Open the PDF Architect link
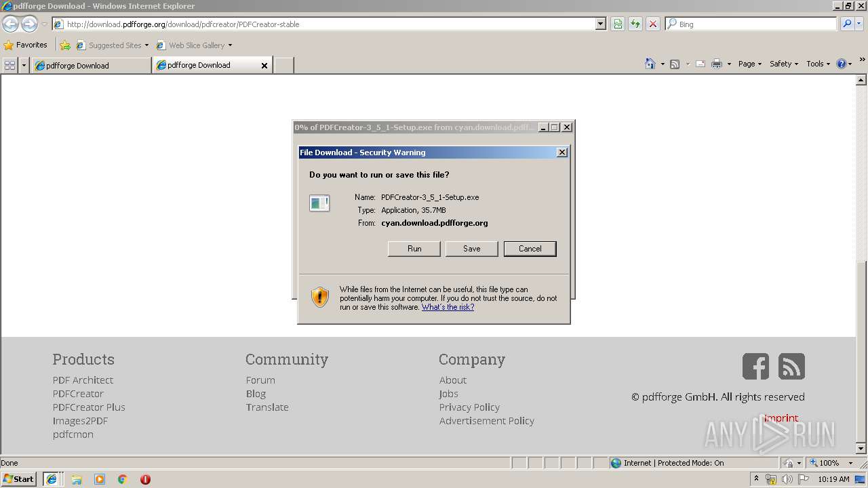Image resolution: width=868 pixels, height=488 pixels. click(83, 380)
